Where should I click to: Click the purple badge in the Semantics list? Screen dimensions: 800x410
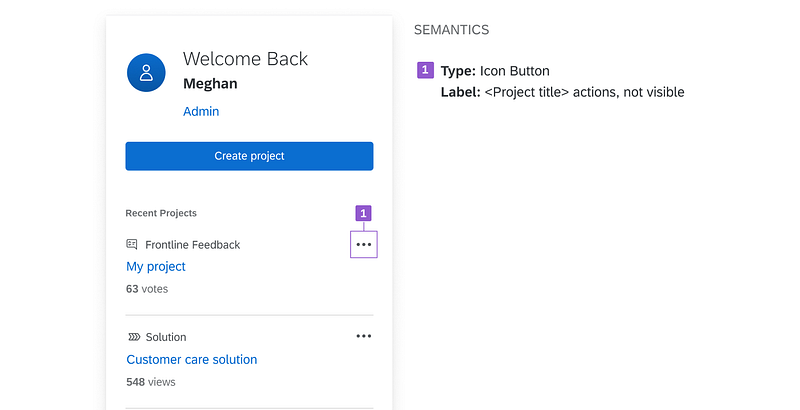click(425, 71)
